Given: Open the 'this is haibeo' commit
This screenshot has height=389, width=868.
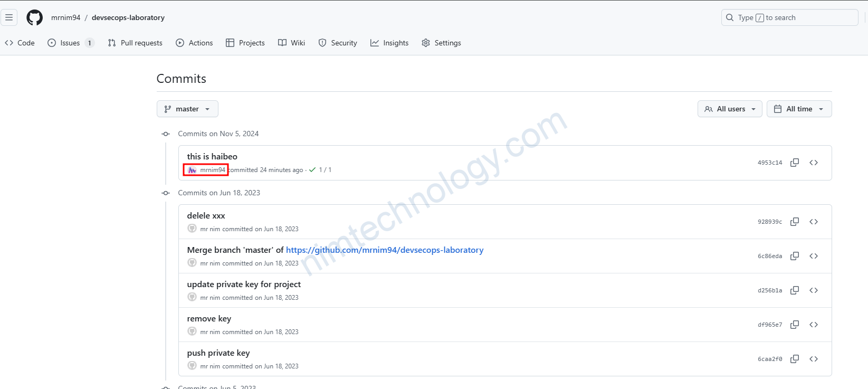Looking at the screenshot, I should pos(212,157).
